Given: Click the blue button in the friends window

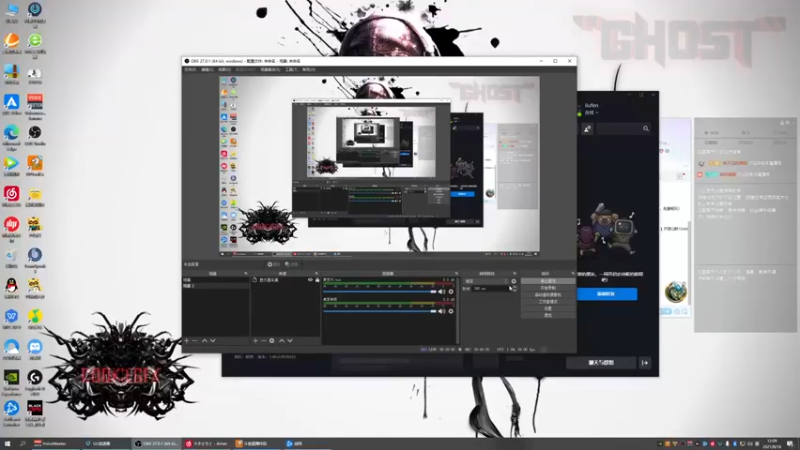Looking at the screenshot, I should (607, 294).
